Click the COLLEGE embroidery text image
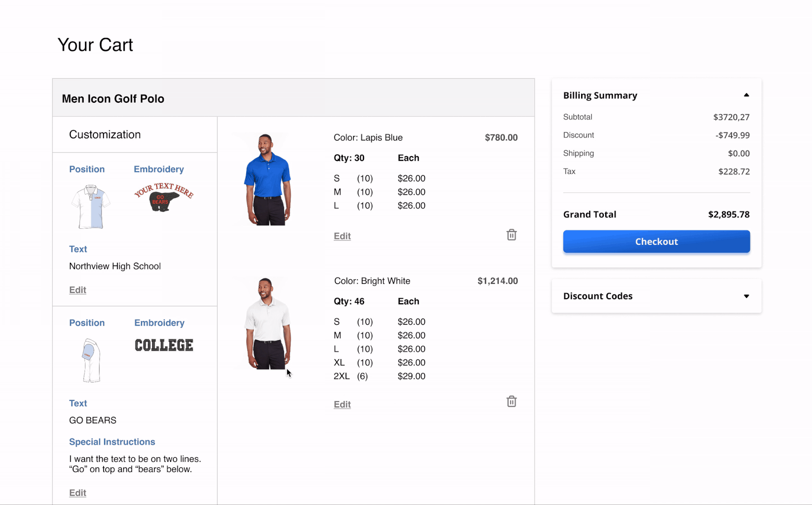This screenshot has height=505, width=812. tap(164, 345)
